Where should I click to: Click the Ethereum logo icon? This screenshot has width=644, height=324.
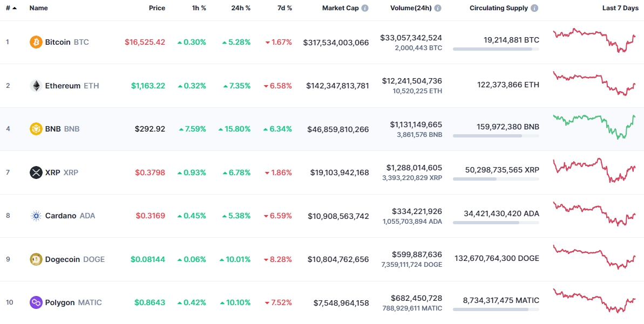(36, 86)
